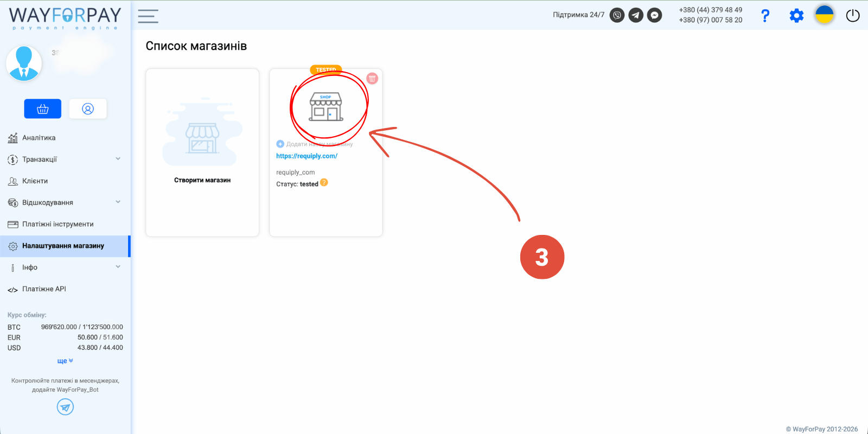The width and height of the screenshot is (868, 434).
Task: Expand the Відшкодування submenu
Action: pos(118,202)
